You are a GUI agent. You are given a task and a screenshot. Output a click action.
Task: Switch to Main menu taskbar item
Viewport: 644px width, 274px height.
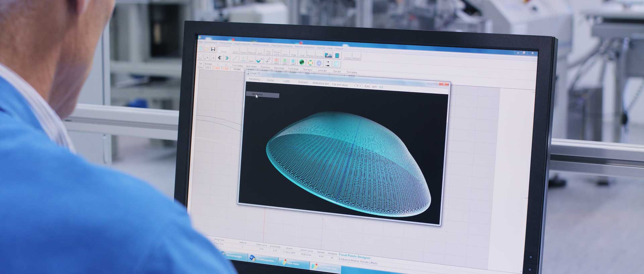(293, 264)
